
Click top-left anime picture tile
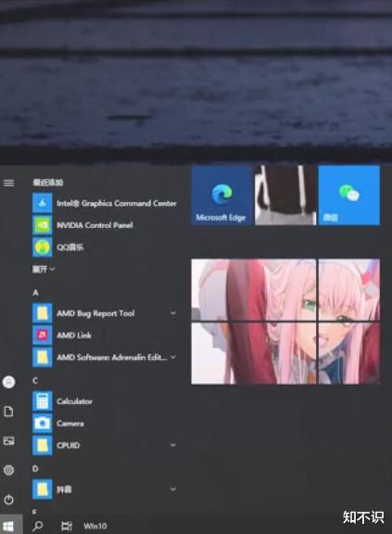click(254, 289)
